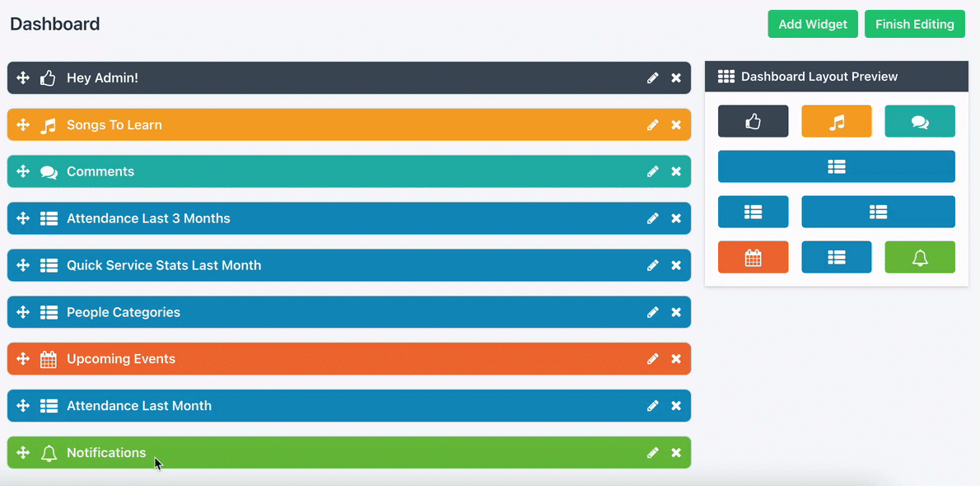Click the orange calendar tile in layout preview
The width and height of the screenshot is (980, 486).
pos(753,257)
